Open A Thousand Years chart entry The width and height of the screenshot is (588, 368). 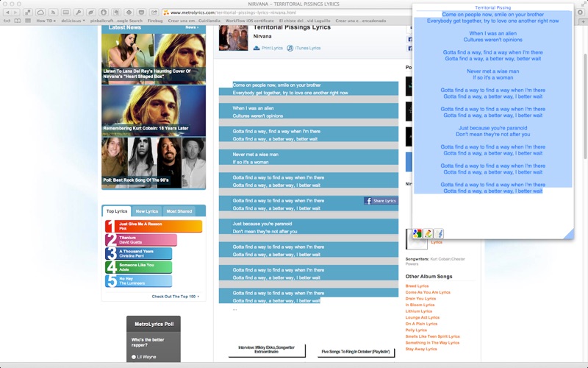[x=139, y=253]
